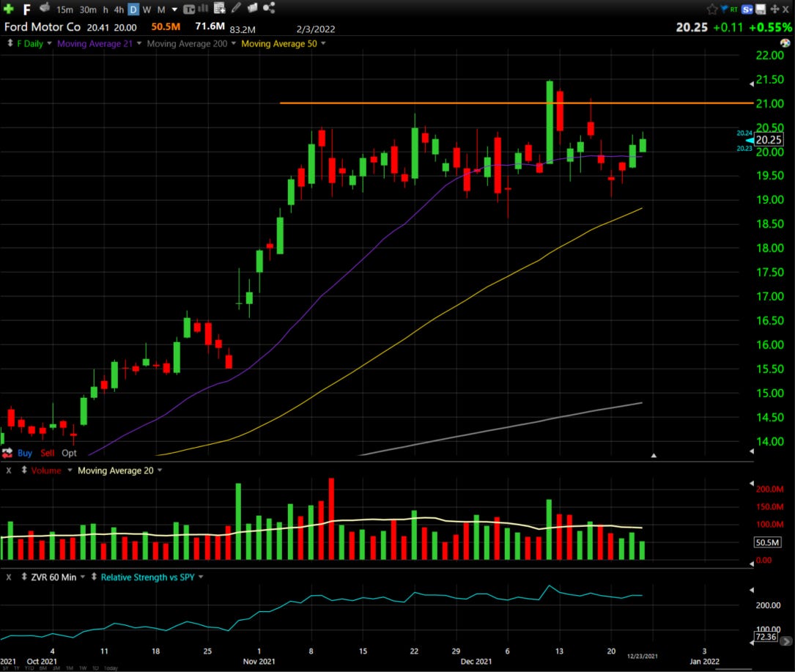
Task: Expand the Moving Average 20 dropdown
Action: pos(160,470)
